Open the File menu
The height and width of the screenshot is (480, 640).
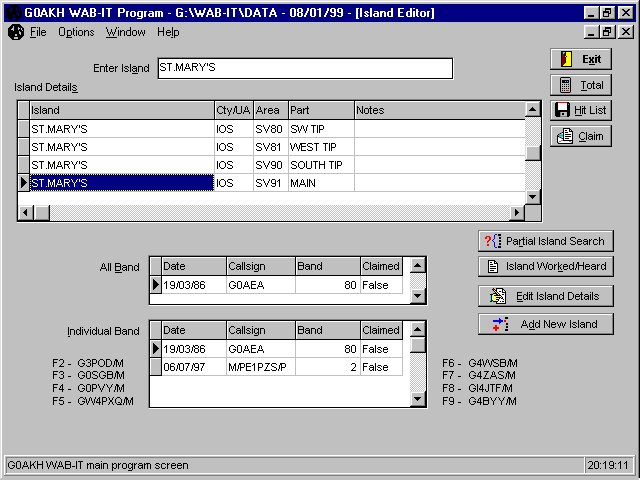(x=38, y=32)
